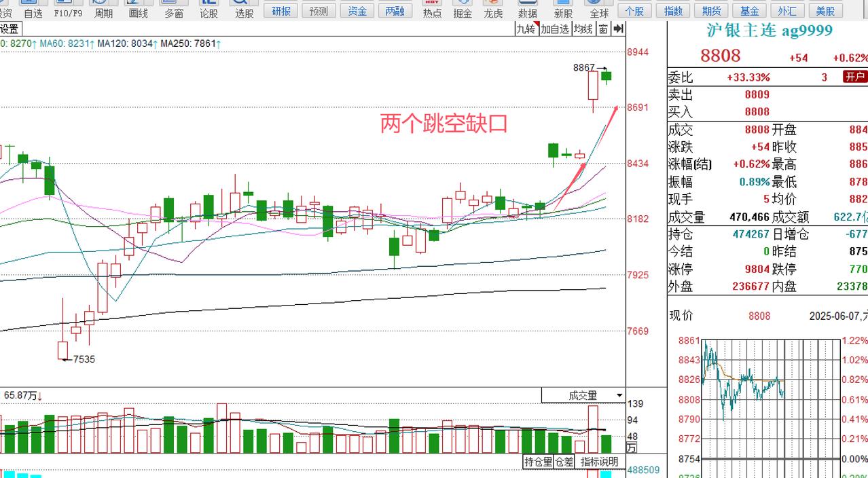This screenshot has width=868, height=478.
Task: Select the 仓差 indicator tab
Action: pos(564,462)
